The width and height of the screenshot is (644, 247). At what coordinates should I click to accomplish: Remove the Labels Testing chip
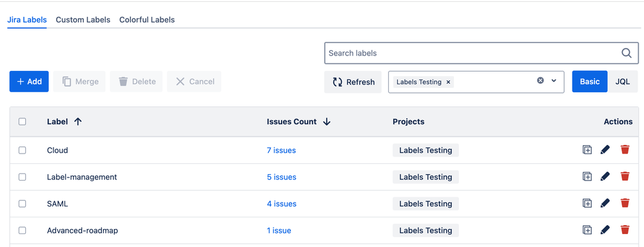coord(448,82)
